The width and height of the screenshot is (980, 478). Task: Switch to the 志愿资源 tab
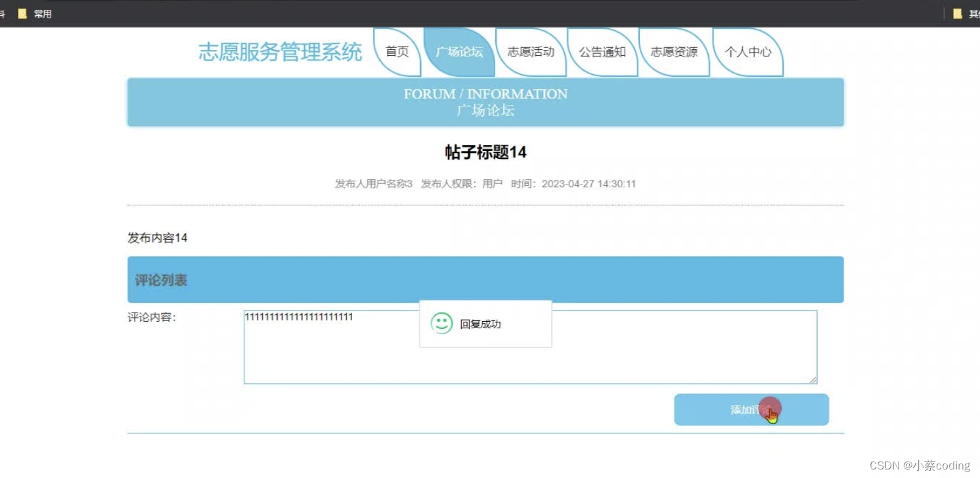[674, 52]
